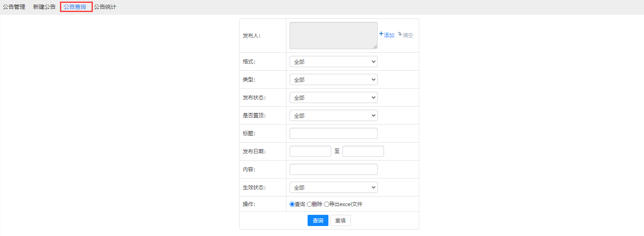Click into the 内容 input box
644x236 pixels.
(x=333, y=169)
